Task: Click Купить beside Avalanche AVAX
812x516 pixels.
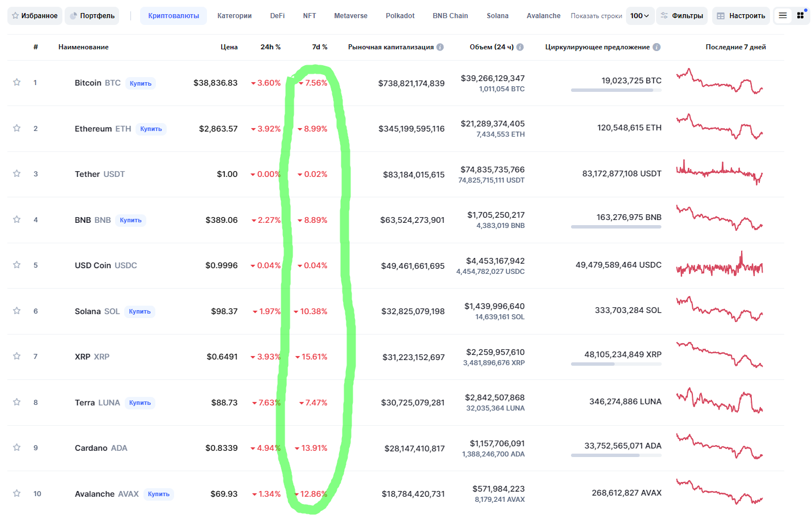Action: [159, 494]
